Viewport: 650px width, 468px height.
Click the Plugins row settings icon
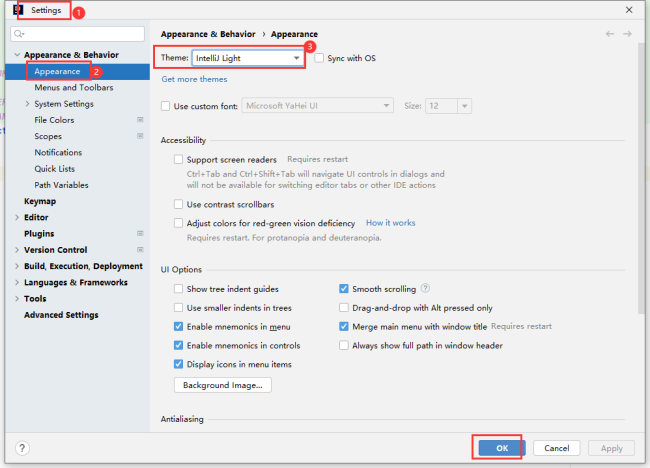pos(140,233)
